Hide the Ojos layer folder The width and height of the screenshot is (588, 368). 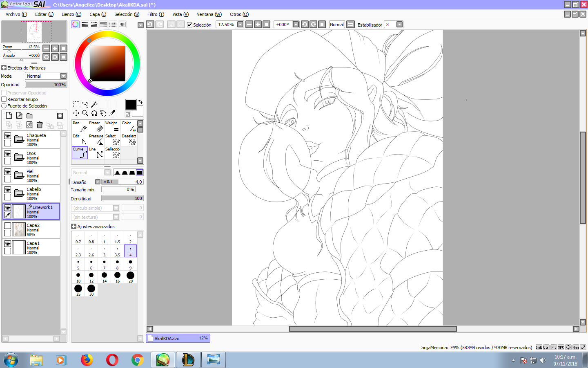7,154
